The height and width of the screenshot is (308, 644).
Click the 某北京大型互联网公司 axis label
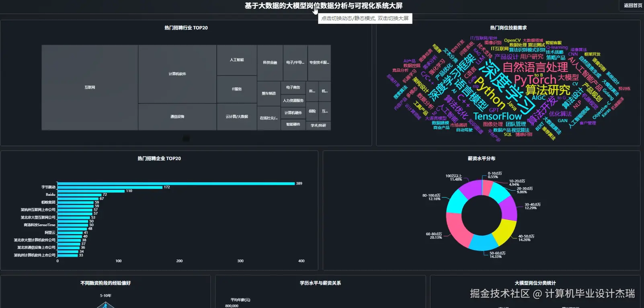point(38,218)
